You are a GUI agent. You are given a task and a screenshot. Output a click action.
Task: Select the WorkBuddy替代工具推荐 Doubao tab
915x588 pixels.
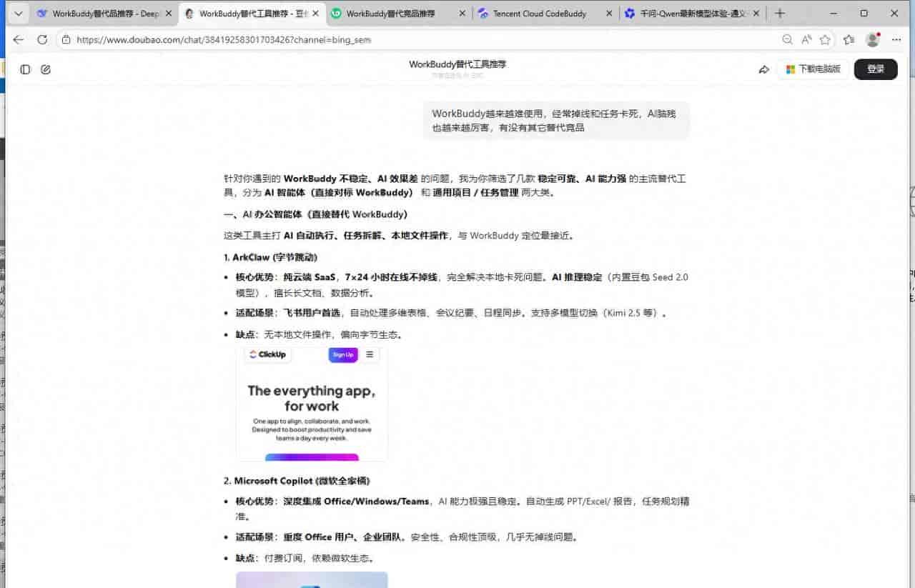pos(251,14)
